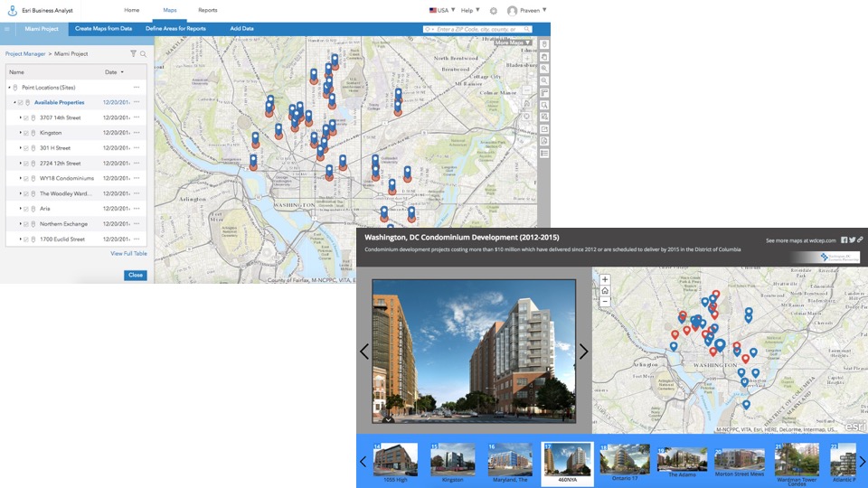
Task: Click Twitter share icon in condominium map header
Action: point(853,240)
